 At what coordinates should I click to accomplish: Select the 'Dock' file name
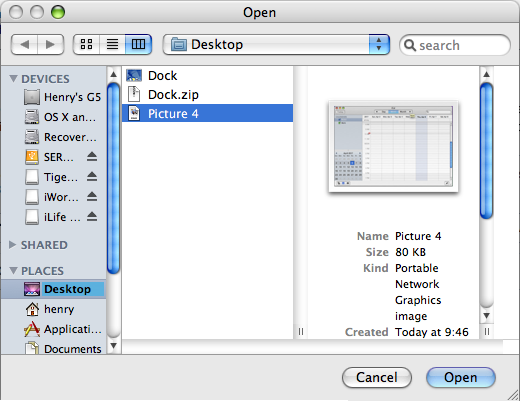click(x=162, y=76)
